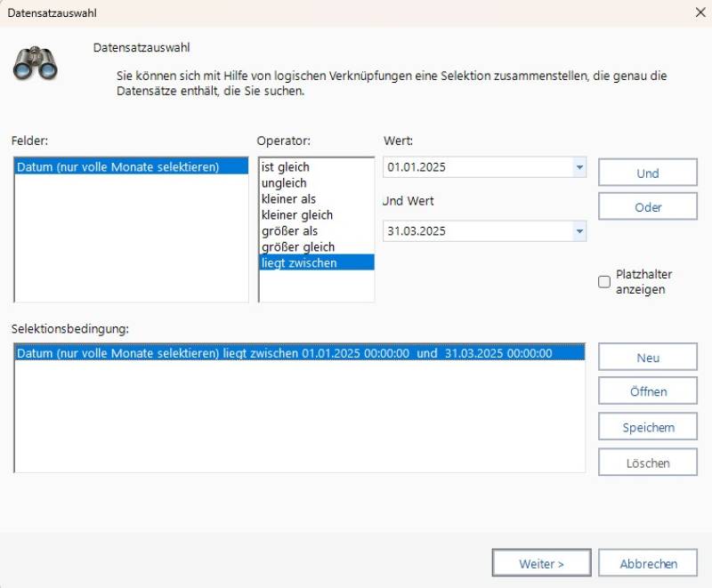
Task: Save selection with Speichern button
Action: [647, 428]
